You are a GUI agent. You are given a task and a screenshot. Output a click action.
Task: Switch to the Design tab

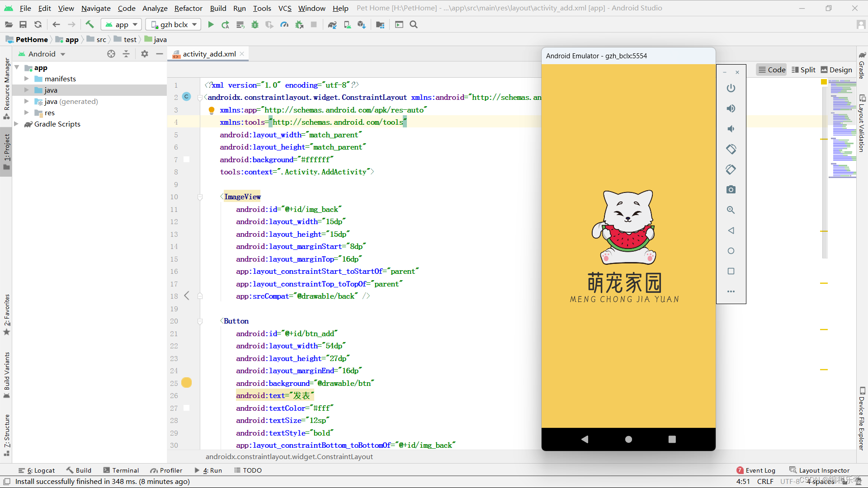(x=836, y=70)
